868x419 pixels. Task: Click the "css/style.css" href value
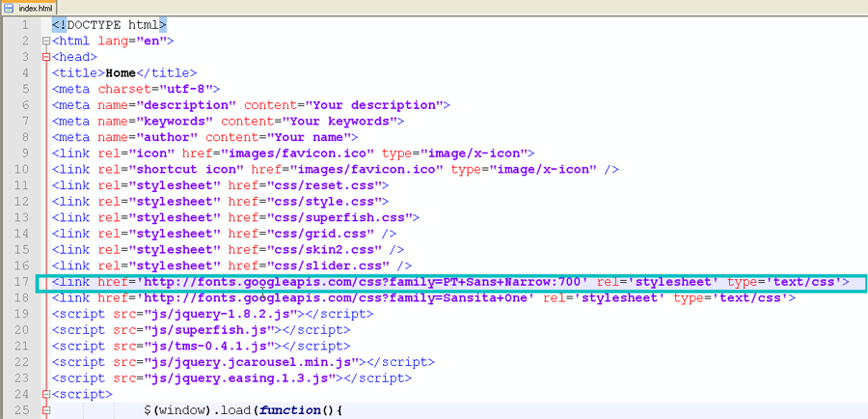(x=324, y=202)
